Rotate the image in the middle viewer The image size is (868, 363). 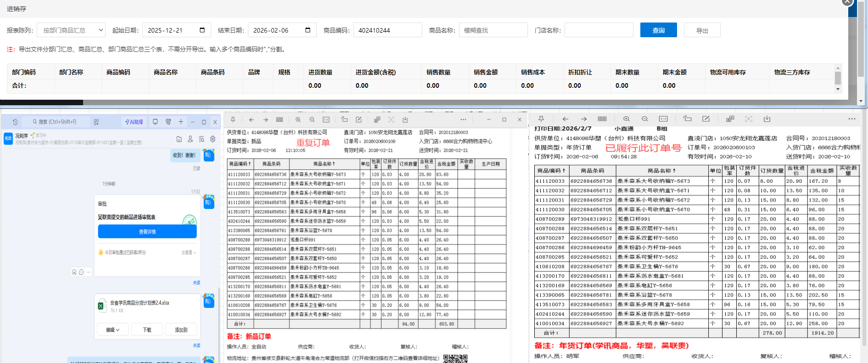tap(344, 119)
